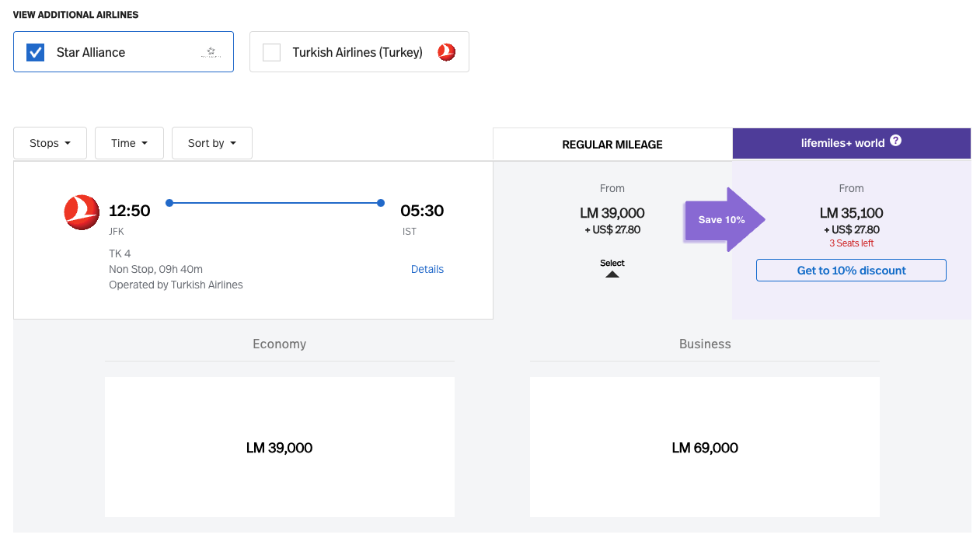Choose the Business LM 69,000 fare card

pyautogui.click(x=705, y=447)
